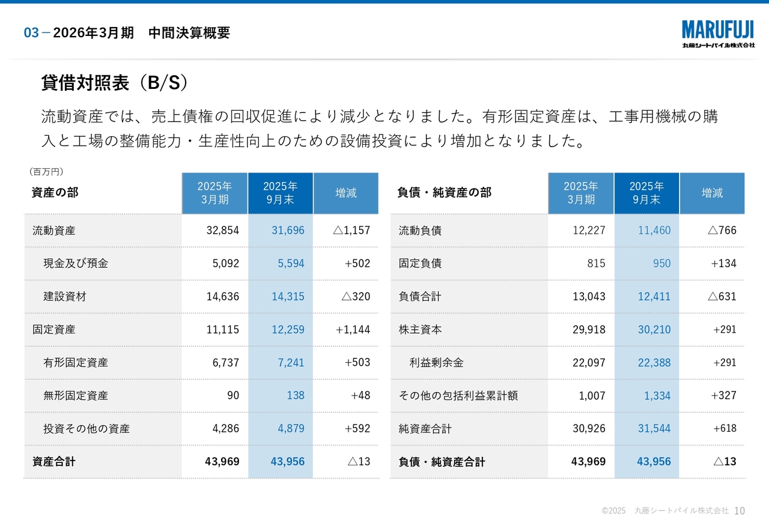Click the 投資その他の資産 row label
The height and width of the screenshot is (532, 769).
(87, 429)
